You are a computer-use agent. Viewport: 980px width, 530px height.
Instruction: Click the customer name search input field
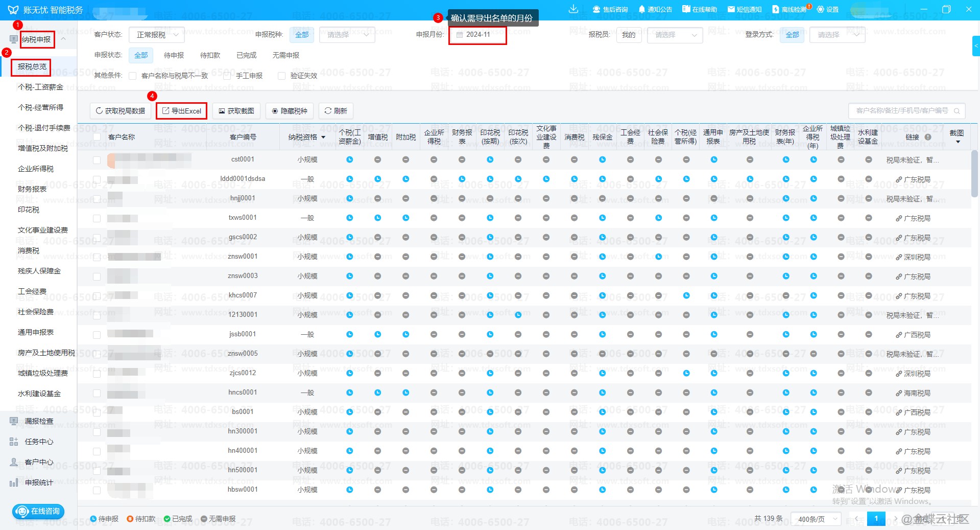(x=901, y=111)
